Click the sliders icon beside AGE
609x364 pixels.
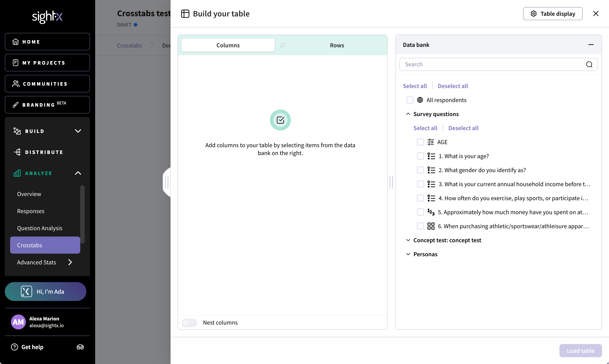click(x=431, y=142)
